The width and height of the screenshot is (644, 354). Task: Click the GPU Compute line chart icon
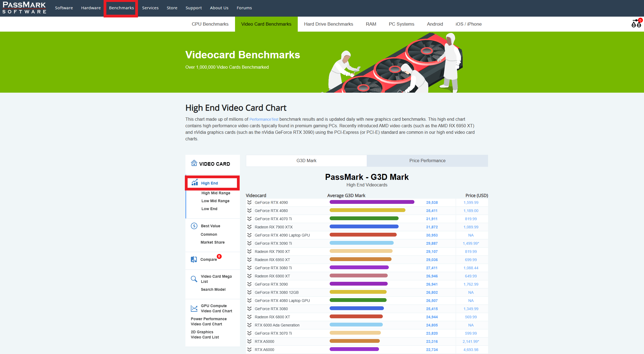tap(194, 308)
